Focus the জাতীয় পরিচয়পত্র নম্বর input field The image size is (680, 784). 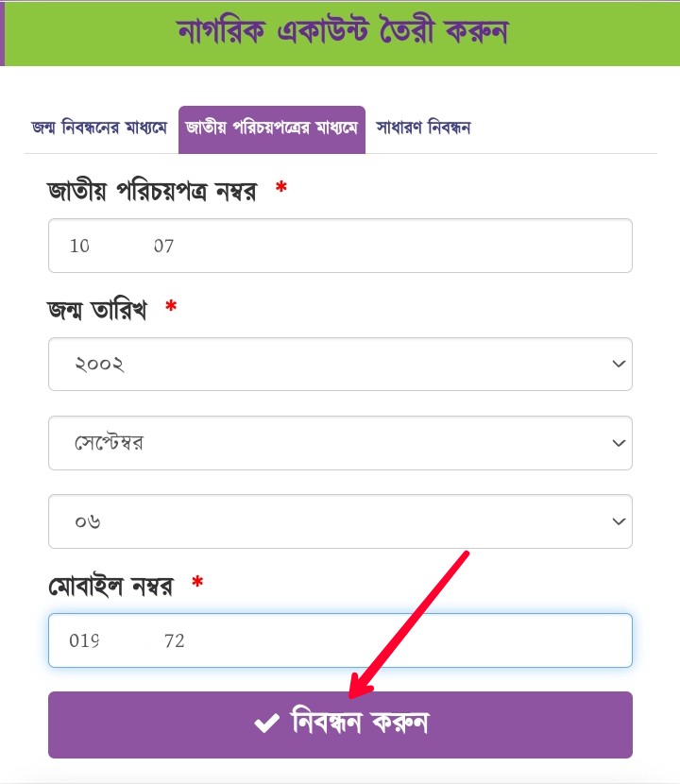(340, 247)
